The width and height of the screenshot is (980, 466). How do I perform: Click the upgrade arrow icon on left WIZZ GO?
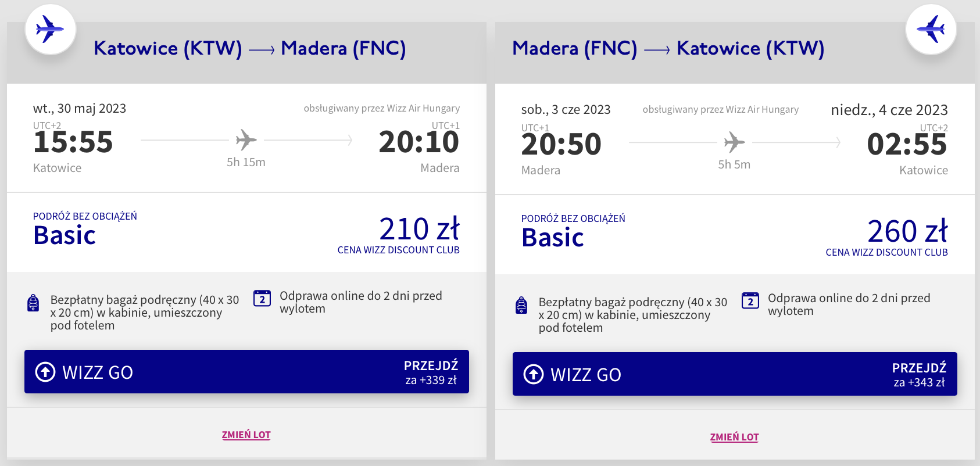45,372
